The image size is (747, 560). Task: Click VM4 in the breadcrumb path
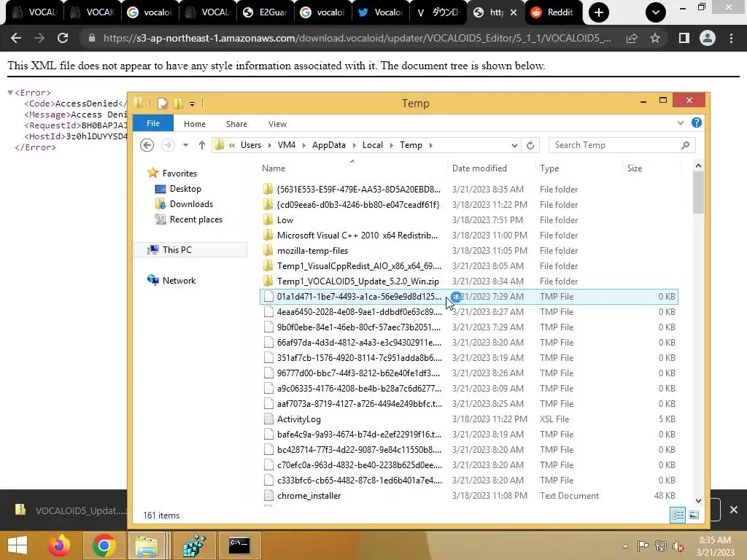(x=286, y=145)
